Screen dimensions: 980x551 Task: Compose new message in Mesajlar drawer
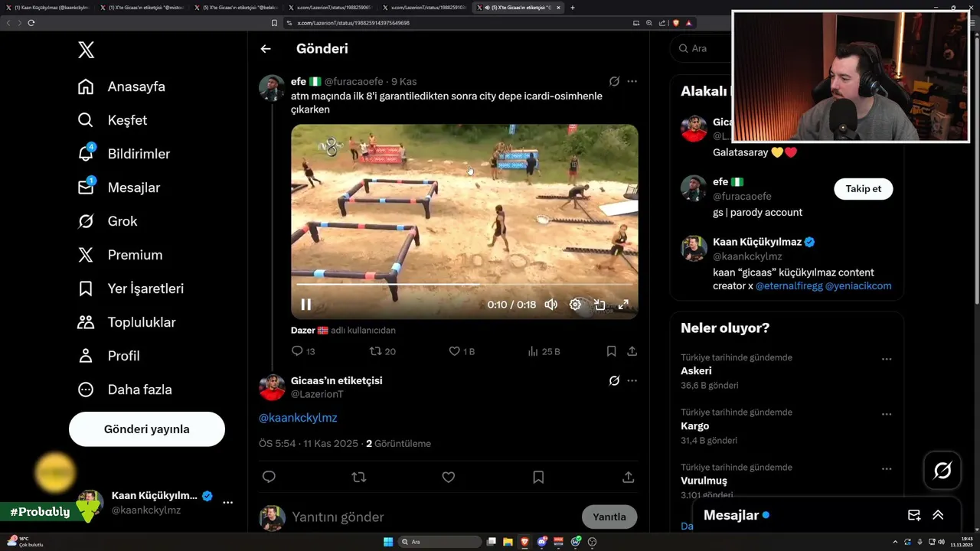[x=913, y=515]
